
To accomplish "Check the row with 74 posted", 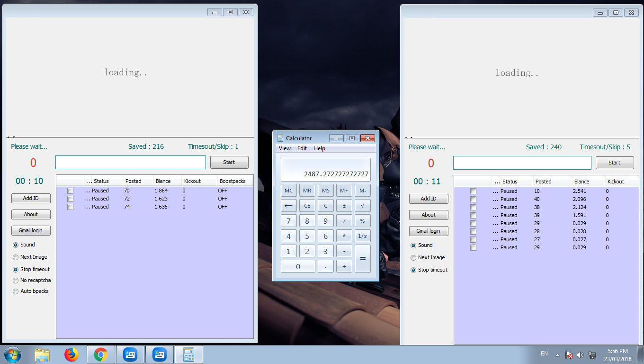I will [x=70, y=207].
